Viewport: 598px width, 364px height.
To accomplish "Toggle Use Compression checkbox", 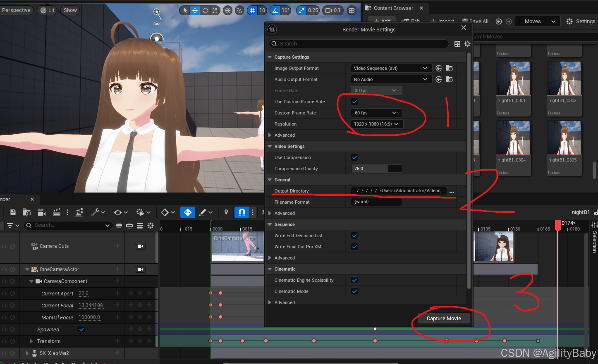I will (354, 157).
